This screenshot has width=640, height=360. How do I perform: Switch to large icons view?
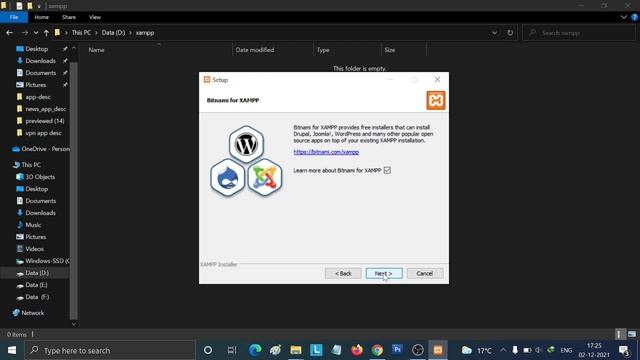coord(631,334)
